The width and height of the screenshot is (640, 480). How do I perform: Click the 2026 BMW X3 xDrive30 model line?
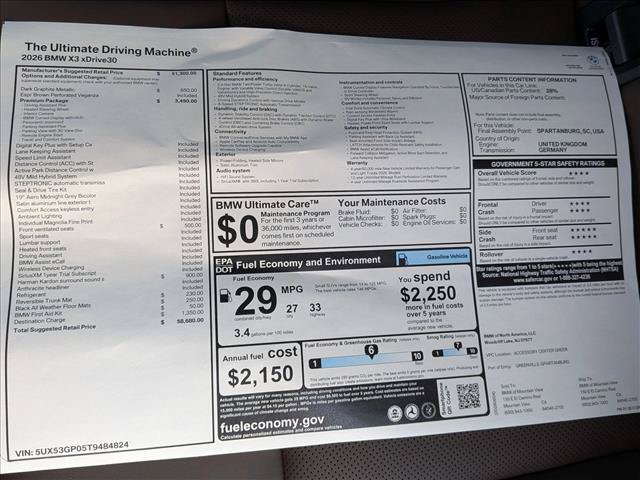tap(69, 59)
